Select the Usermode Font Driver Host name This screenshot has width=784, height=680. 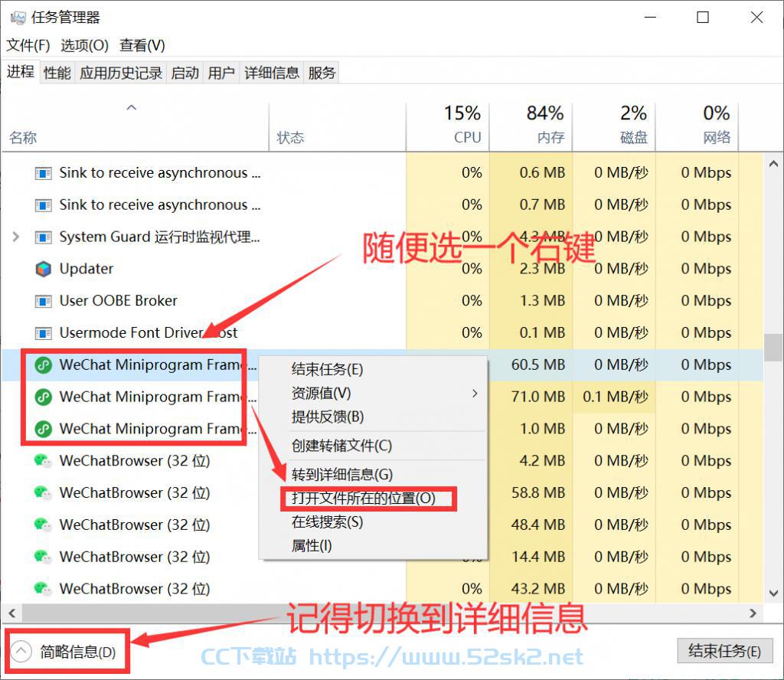point(149,333)
